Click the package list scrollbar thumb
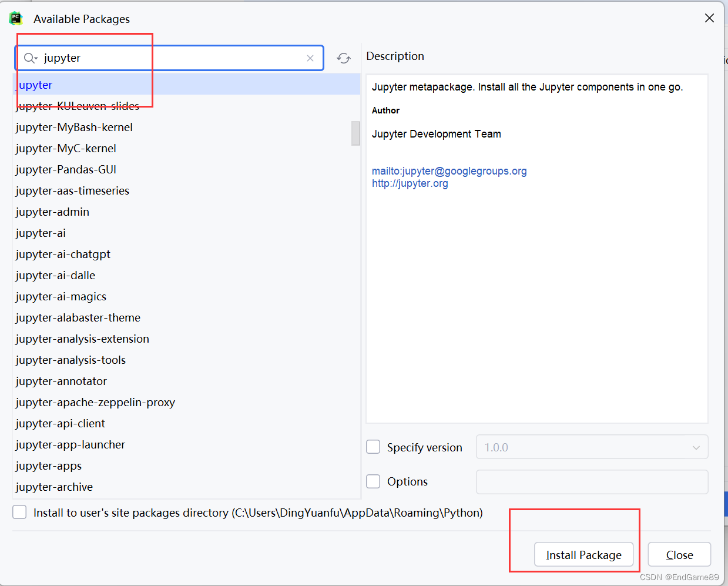 click(x=355, y=133)
